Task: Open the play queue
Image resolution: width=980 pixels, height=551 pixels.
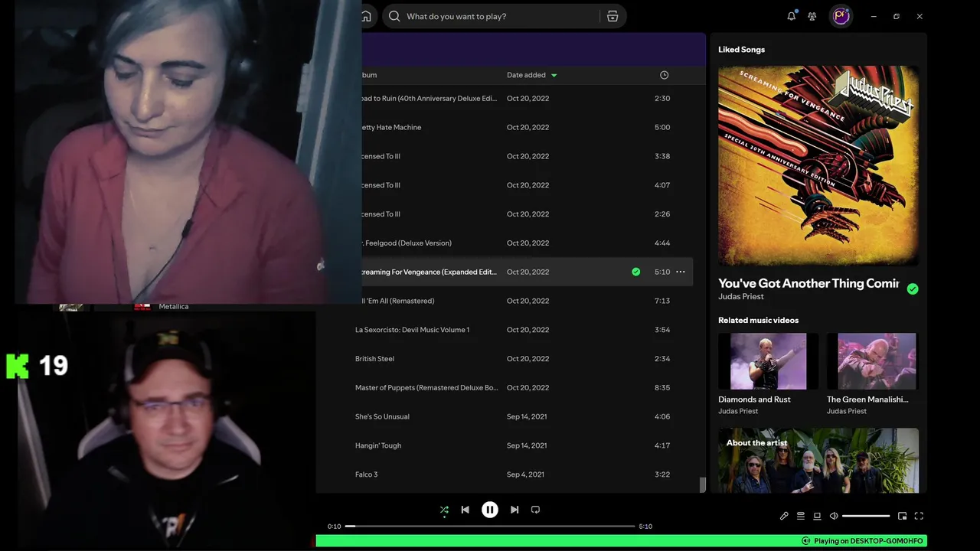Action: click(x=801, y=516)
